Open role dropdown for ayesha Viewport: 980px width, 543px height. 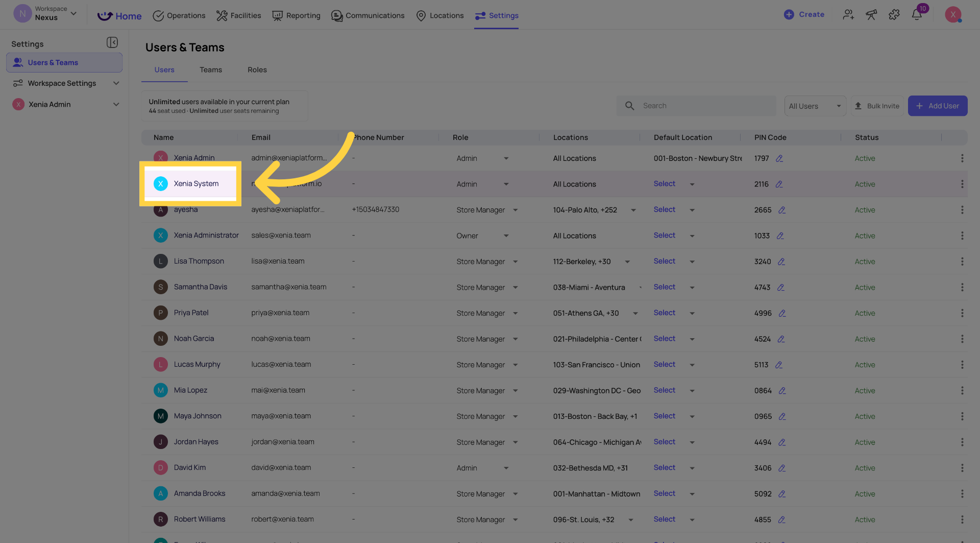(x=516, y=210)
